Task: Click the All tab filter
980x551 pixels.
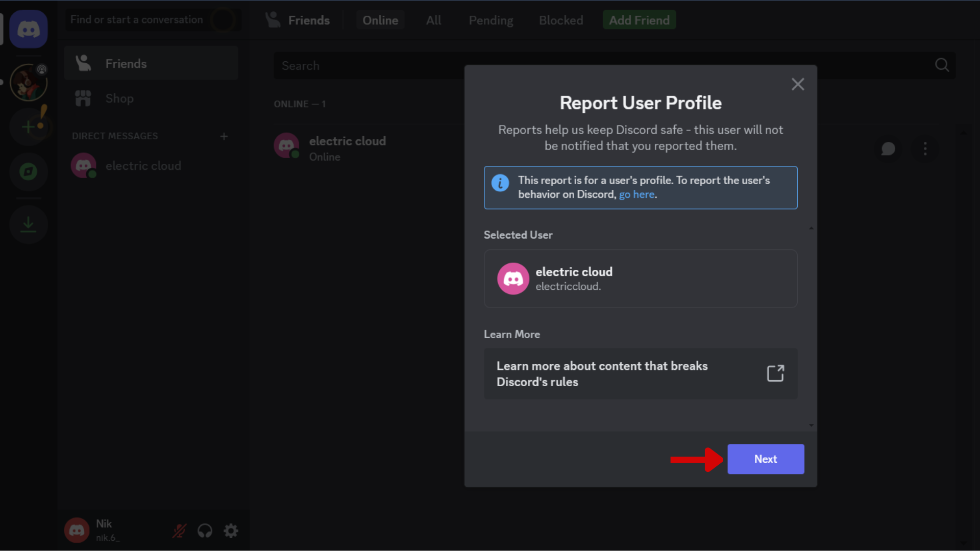Action: coord(433,20)
